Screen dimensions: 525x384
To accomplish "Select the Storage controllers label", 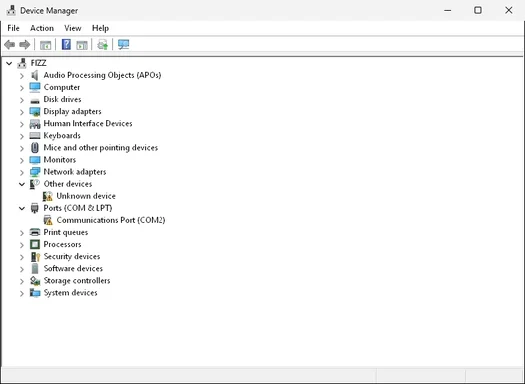I will click(x=77, y=281).
